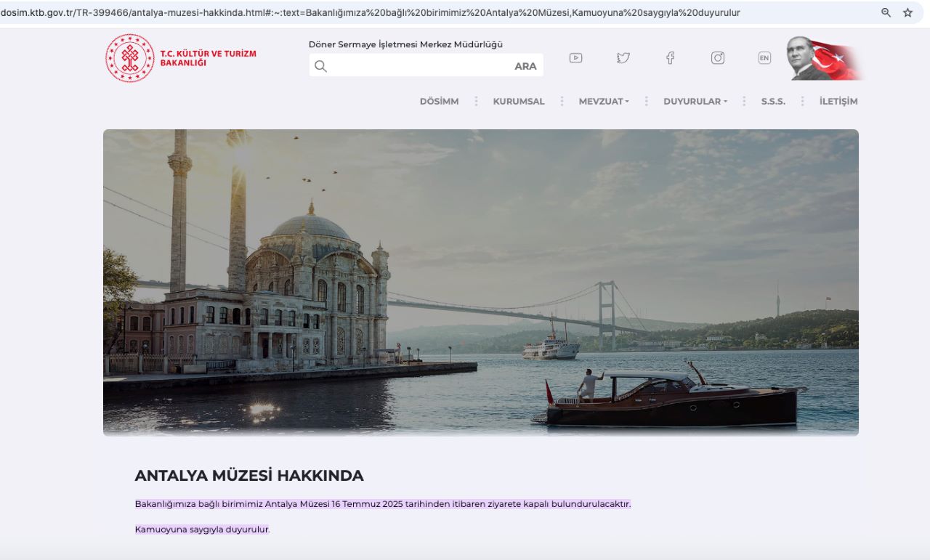
Task: Open the Twitter profile icon
Action: click(623, 57)
